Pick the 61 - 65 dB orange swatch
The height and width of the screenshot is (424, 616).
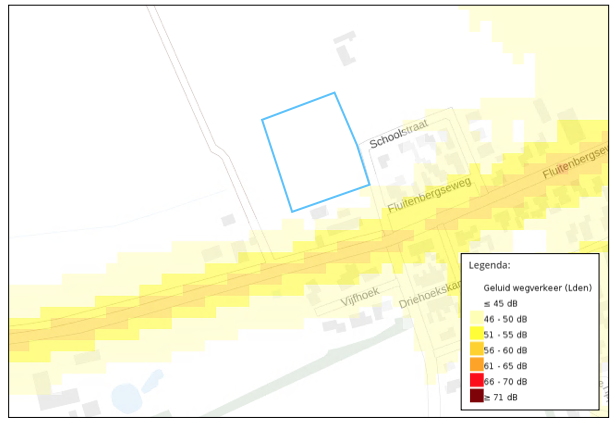pos(476,366)
